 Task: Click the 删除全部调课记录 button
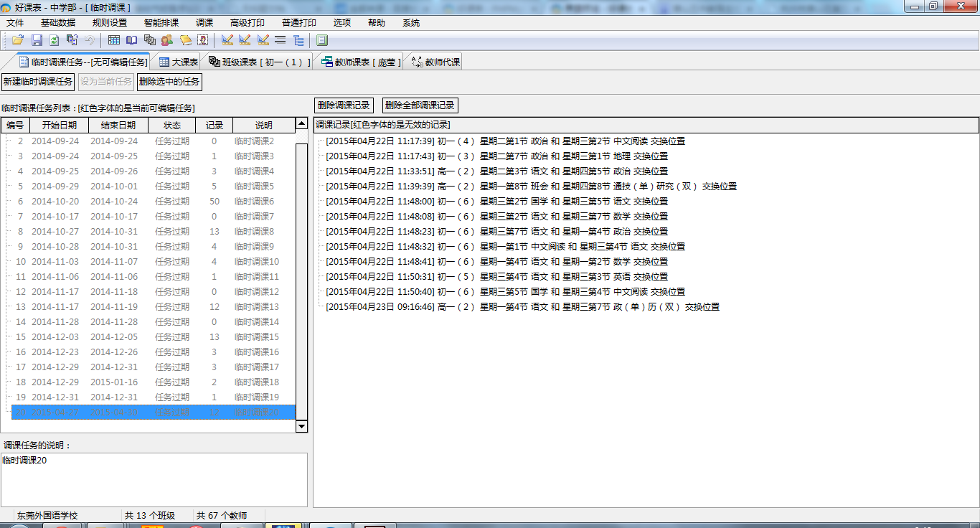420,105
